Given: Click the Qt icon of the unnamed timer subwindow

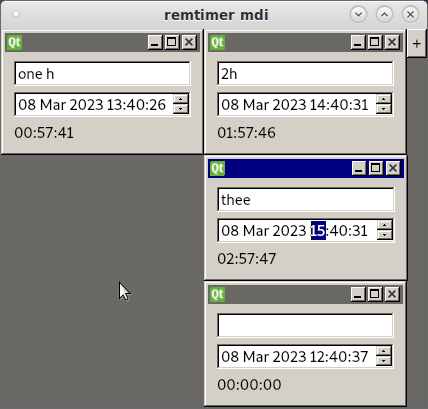Looking at the screenshot, I should click(217, 294).
